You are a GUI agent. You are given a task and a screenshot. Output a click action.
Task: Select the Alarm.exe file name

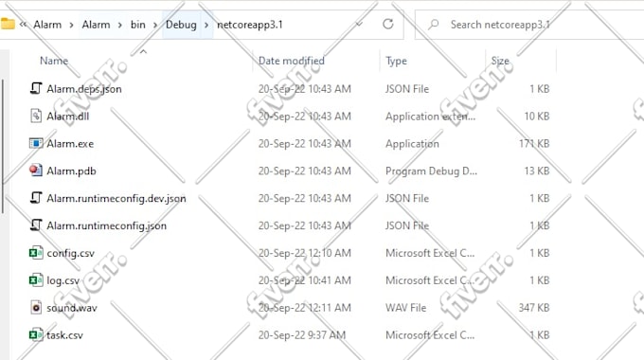pyautogui.click(x=70, y=143)
